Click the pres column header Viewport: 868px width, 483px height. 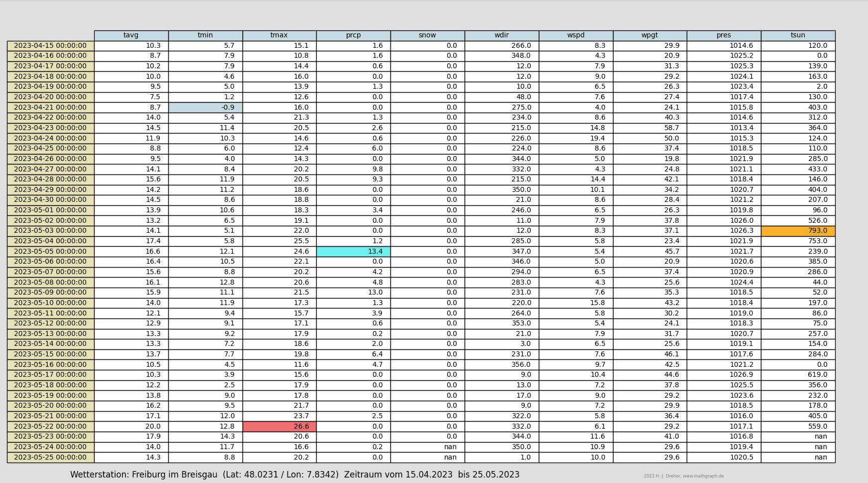(724, 35)
